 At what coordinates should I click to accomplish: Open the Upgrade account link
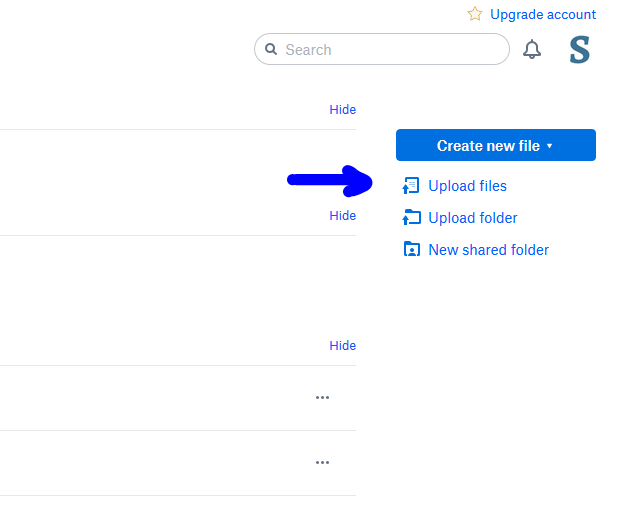(542, 14)
